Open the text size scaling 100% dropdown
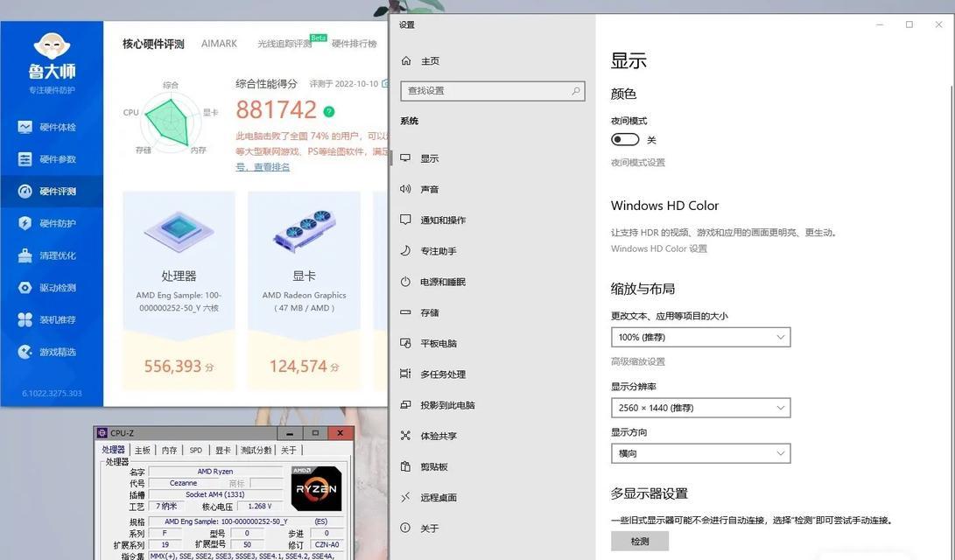 point(700,337)
